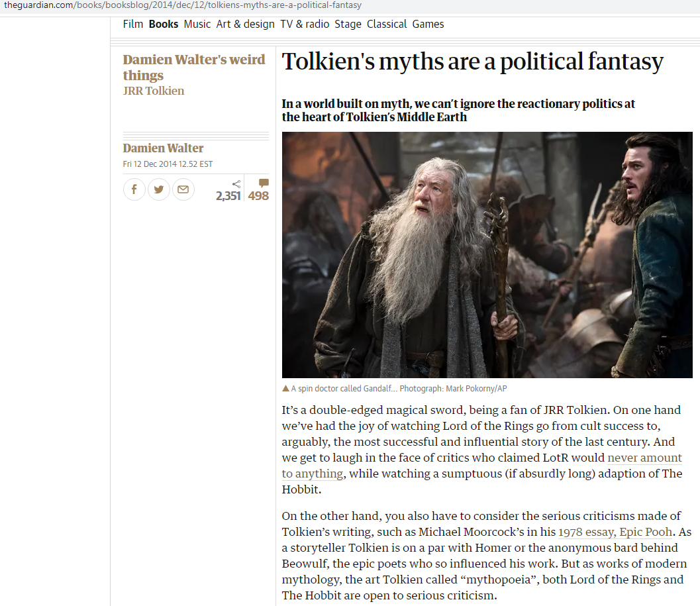This screenshot has height=606, width=700.
Task: Open the JRR Tolkien topic link
Action: (153, 91)
